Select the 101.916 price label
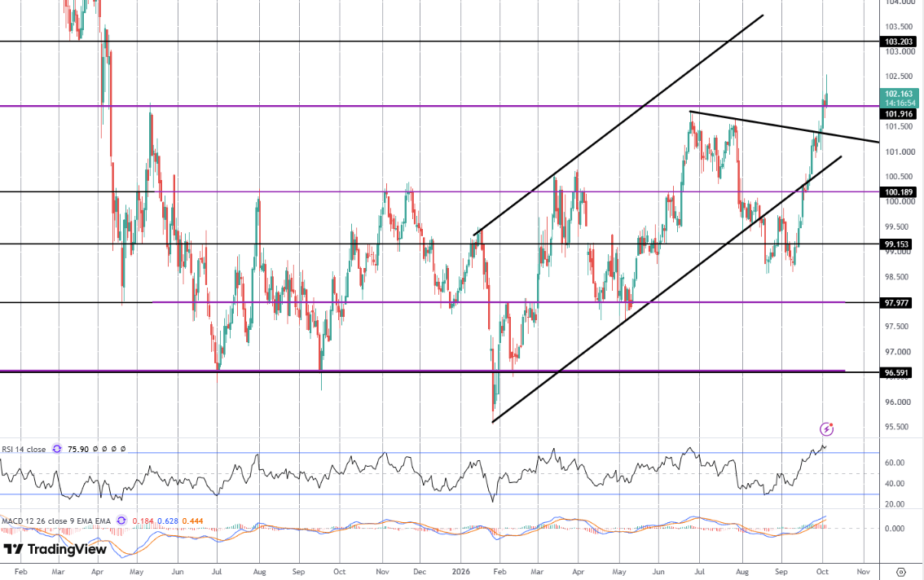The image size is (924, 580). (x=900, y=114)
